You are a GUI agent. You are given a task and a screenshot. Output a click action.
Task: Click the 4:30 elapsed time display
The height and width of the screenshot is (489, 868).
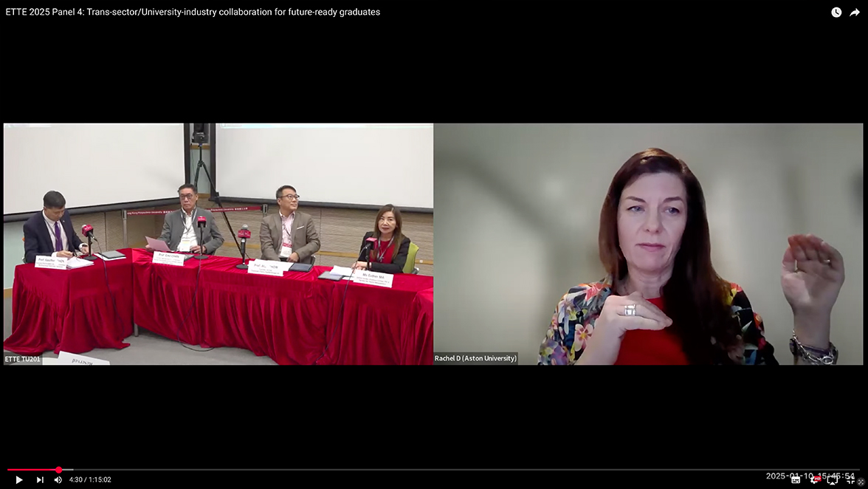[x=76, y=479]
